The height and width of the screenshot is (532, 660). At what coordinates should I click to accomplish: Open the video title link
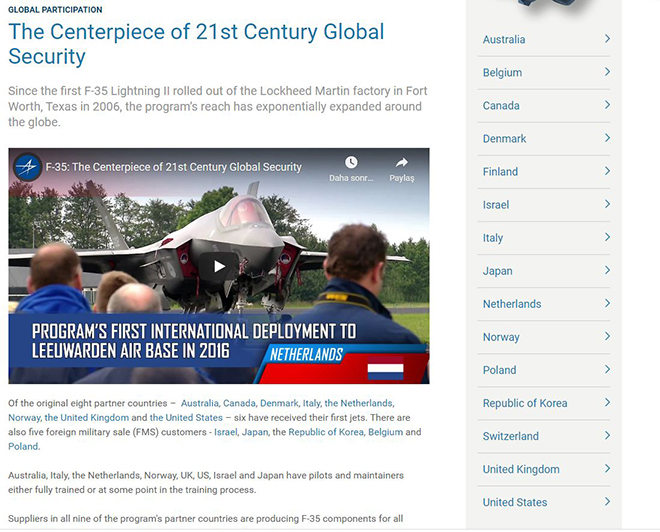[173, 167]
